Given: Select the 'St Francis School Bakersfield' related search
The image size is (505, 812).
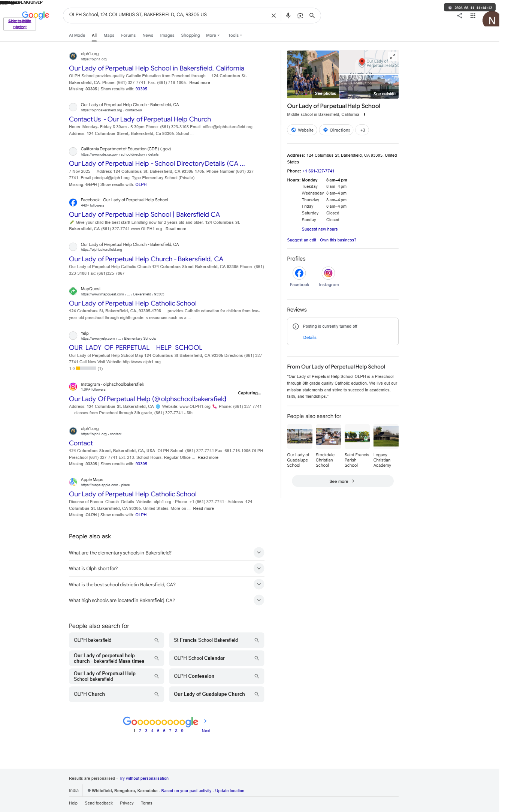Looking at the screenshot, I should 217,640.
